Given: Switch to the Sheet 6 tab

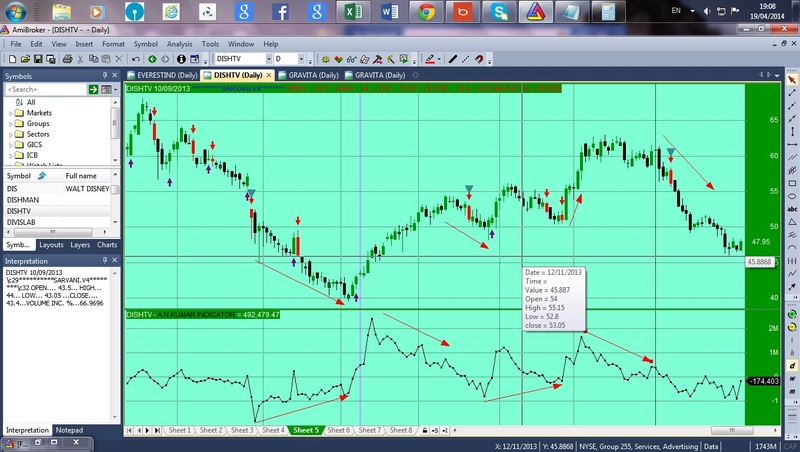Looking at the screenshot, I should click(338, 430).
